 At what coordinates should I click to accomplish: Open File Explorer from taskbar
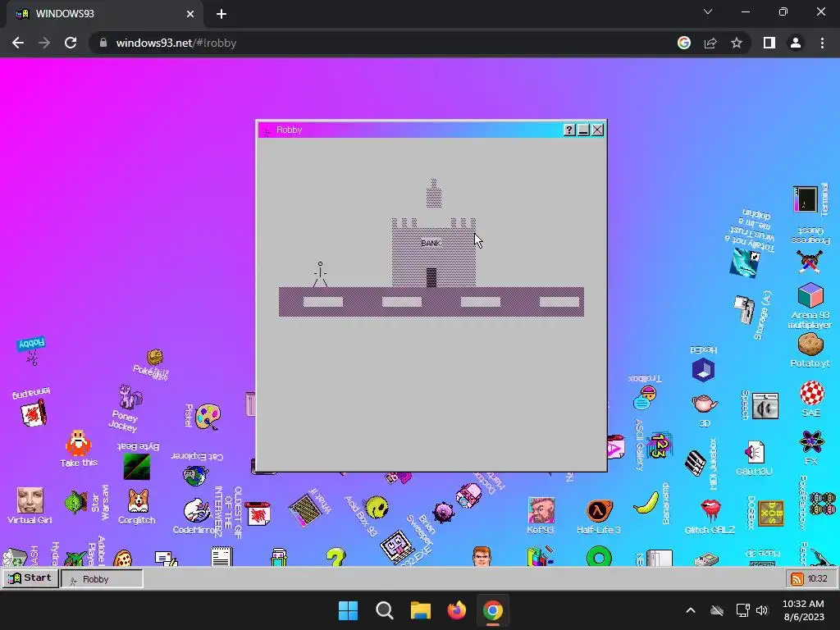[421, 610]
